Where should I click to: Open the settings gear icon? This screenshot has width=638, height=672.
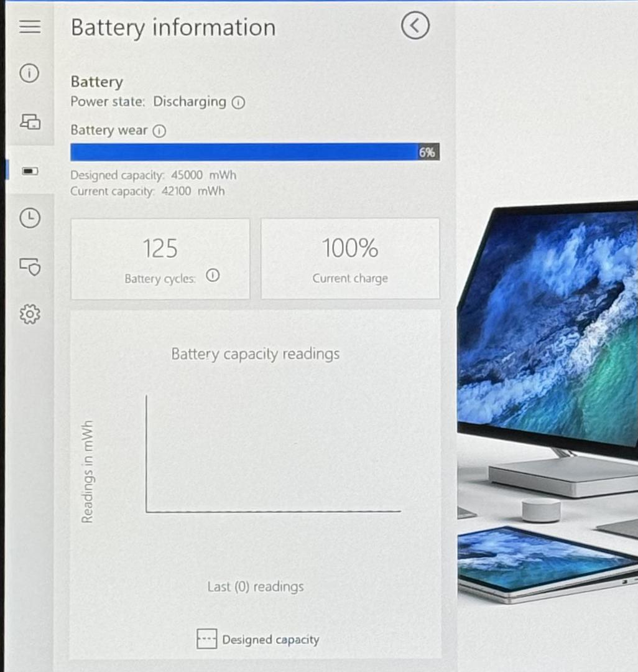29,315
